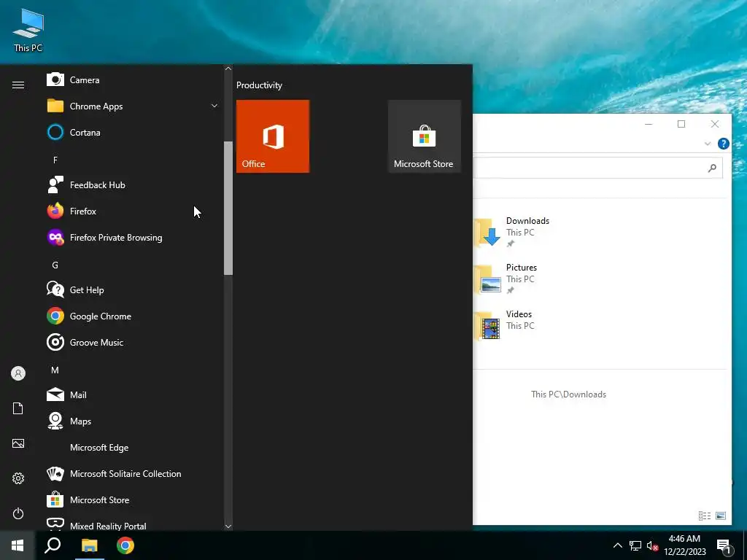The height and width of the screenshot is (560, 747).
Task: Click the This PC\Downloads path text
Action: pos(568,394)
